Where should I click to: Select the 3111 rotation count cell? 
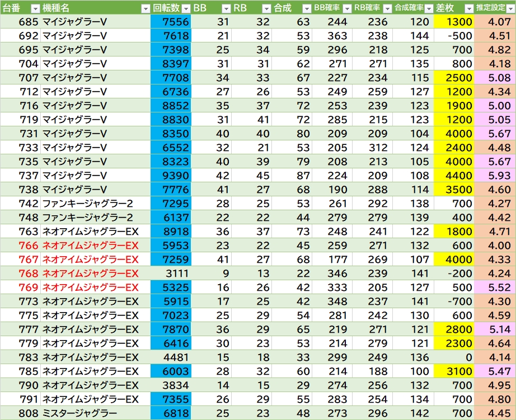click(171, 273)
